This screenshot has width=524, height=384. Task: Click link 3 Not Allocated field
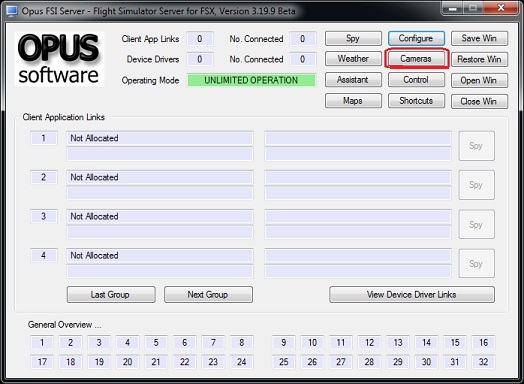pyautogui.click(x=159, y=216)
